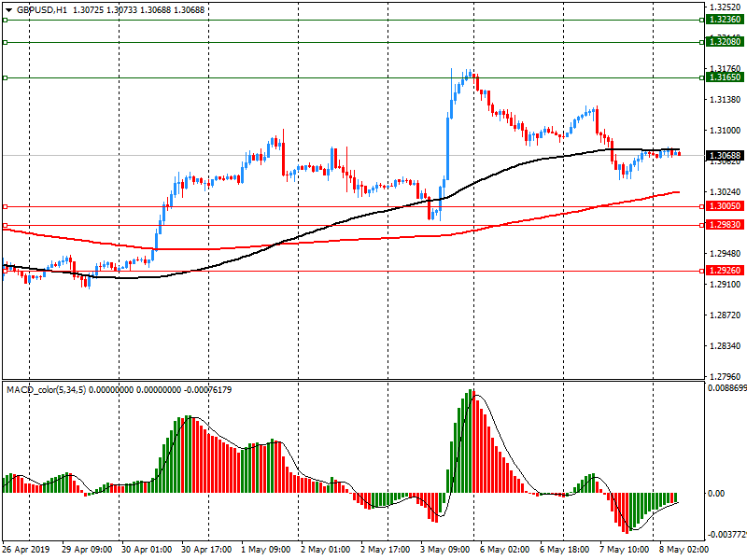Click left square handle of the 1.30050 line
Viewport: 747px width, 560px height.
click(5, 206)
